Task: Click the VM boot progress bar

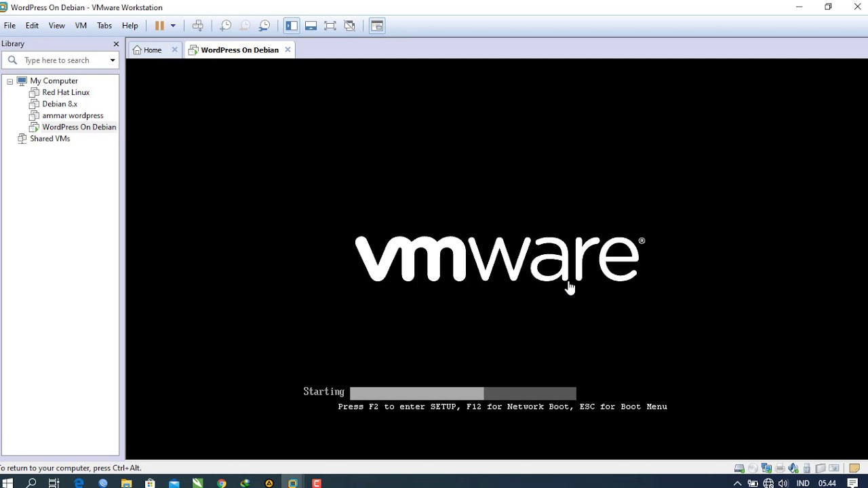Action: 463,392
